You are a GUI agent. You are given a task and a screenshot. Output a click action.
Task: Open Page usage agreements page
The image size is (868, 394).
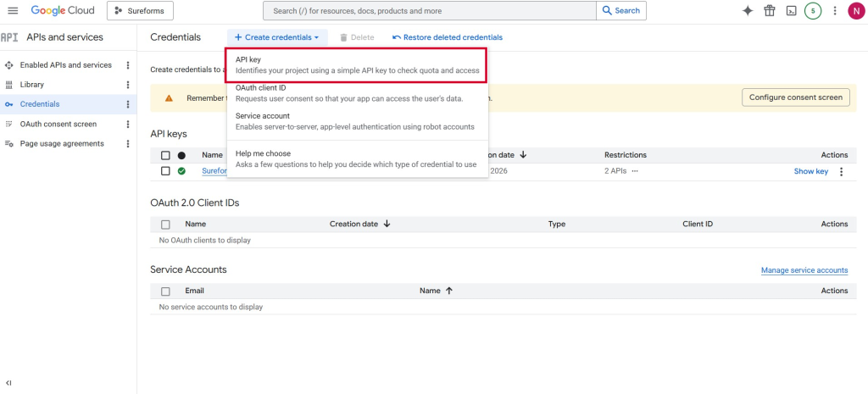click(62, 143)
